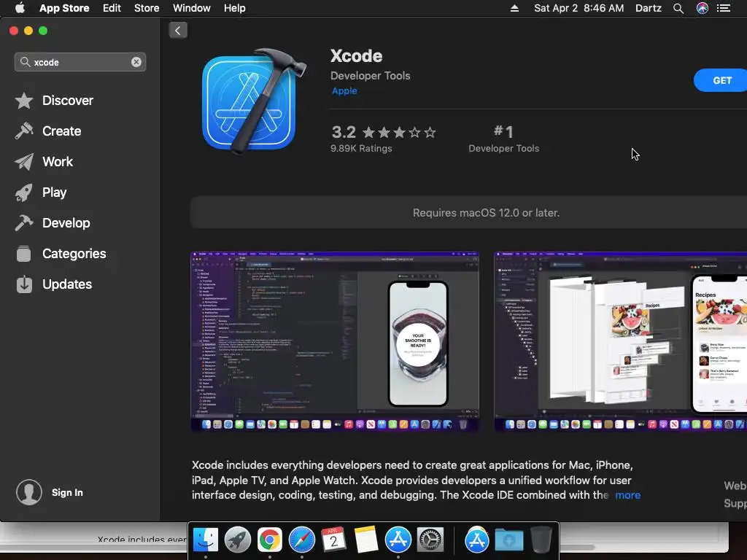Open Launchpad from the Dock
Viewport: 747px width, 560px height.
click(x=238, y=540)
